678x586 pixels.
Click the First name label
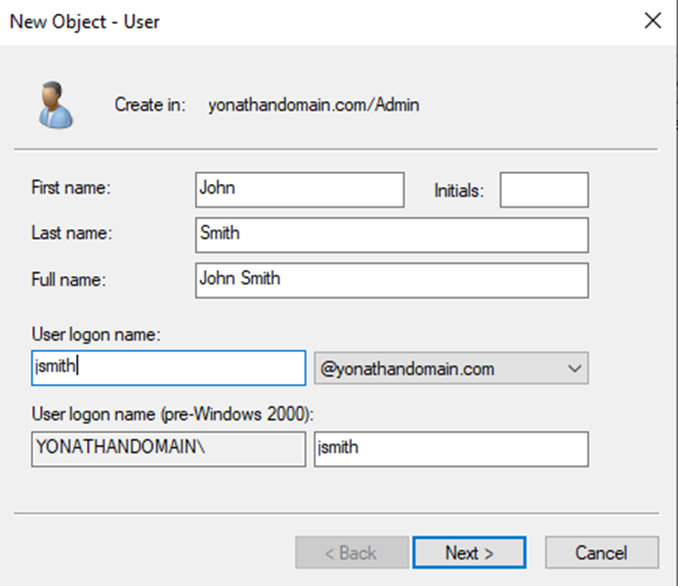(71, 188)
